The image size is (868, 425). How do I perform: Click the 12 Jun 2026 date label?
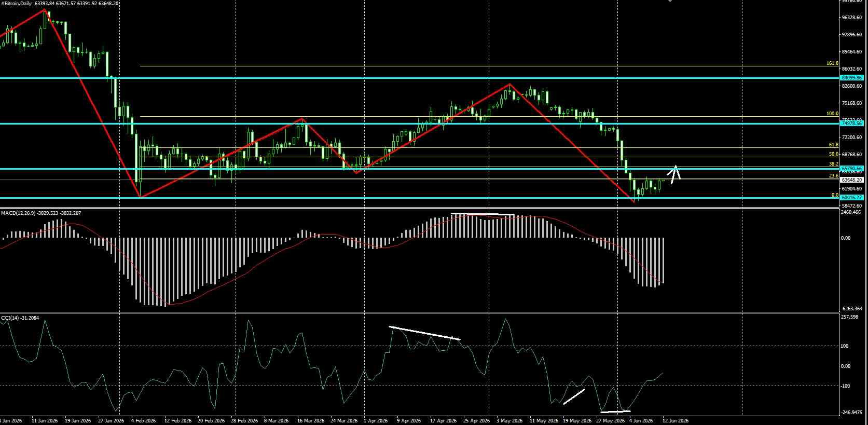[675, 421]
